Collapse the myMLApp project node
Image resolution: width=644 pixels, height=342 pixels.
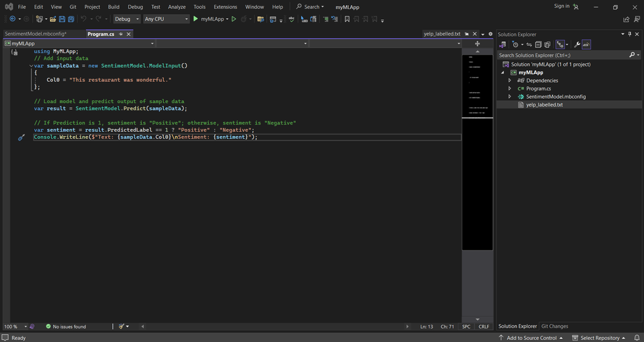pos(503,72)
